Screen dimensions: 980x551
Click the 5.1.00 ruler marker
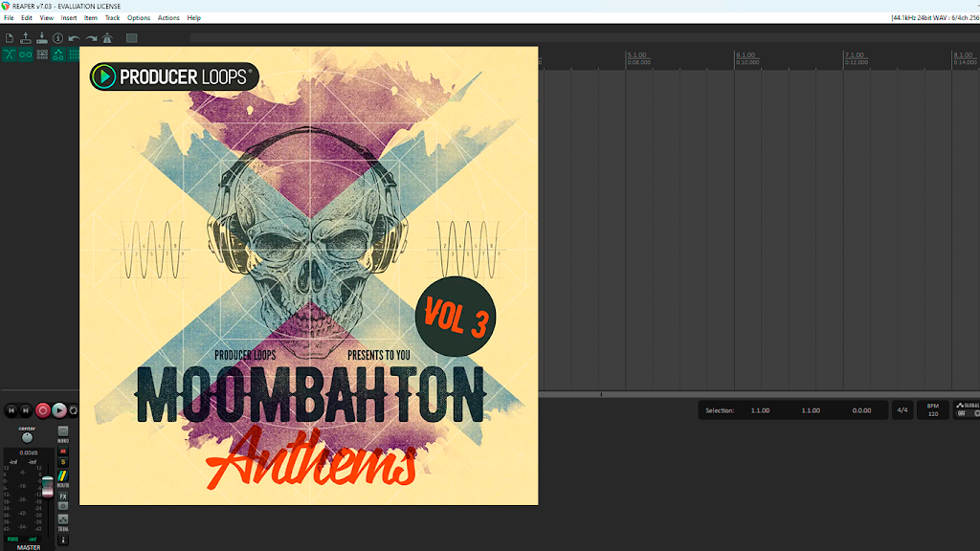point(636,55)
